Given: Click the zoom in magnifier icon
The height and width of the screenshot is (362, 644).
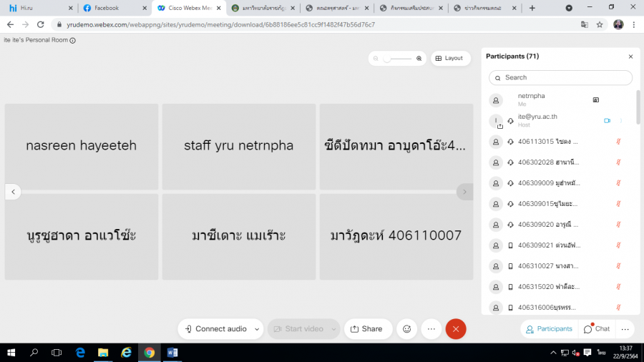Looking at the screenshot, I should coord(419,59).
